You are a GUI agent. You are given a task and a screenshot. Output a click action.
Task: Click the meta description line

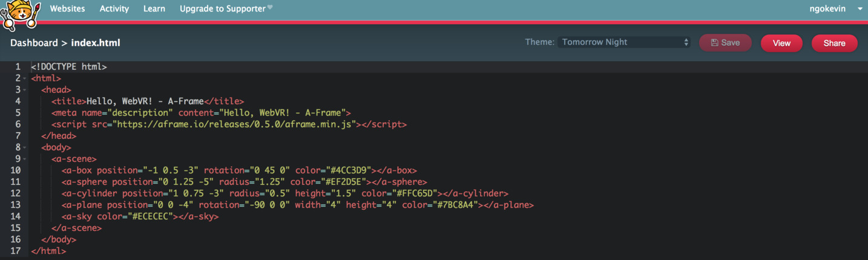point(201,113)
